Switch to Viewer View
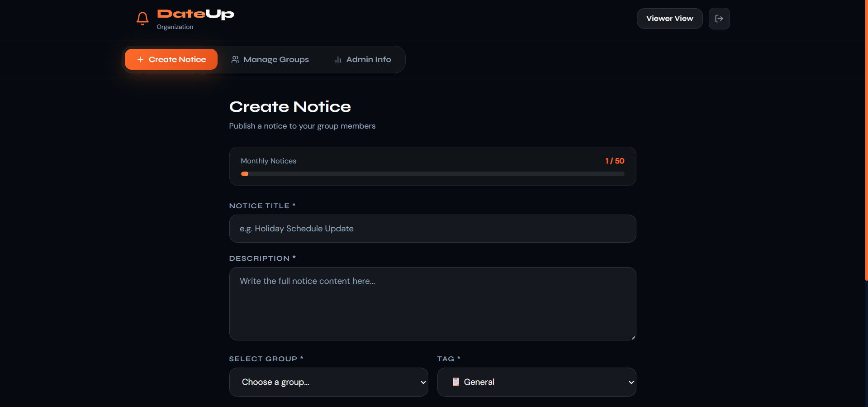868x407 pixels. point(669,19)
